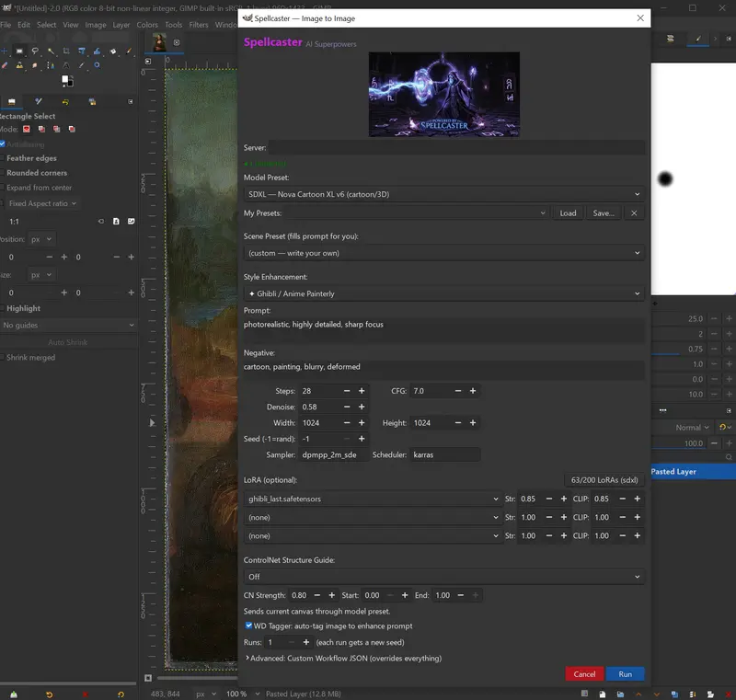Image resolution: width=736 pixels, height=700 pixels.
Task: Select the Smudge tool in toolbox
Action: 35,65
